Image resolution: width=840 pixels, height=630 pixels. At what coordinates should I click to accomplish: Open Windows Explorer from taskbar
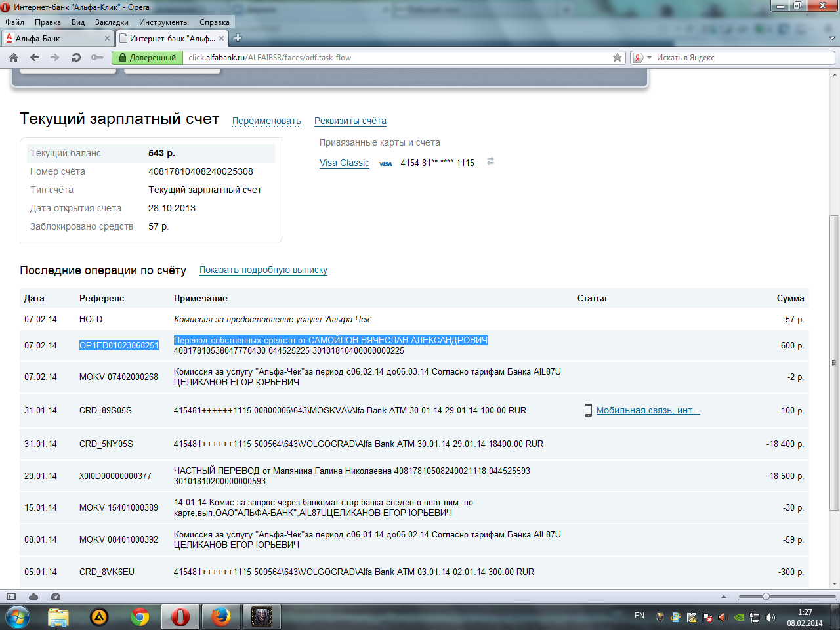tap(58, 617)
